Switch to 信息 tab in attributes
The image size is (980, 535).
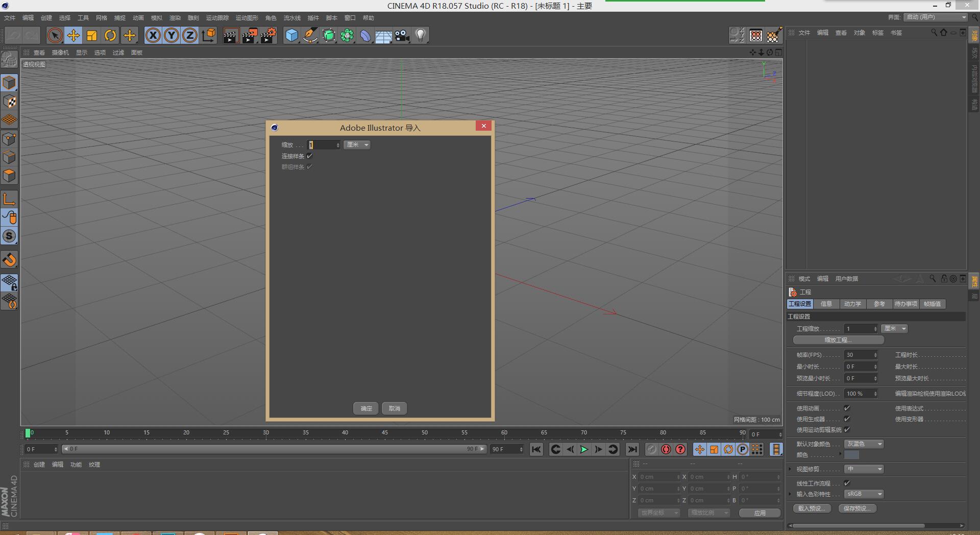tap(826, 304)
